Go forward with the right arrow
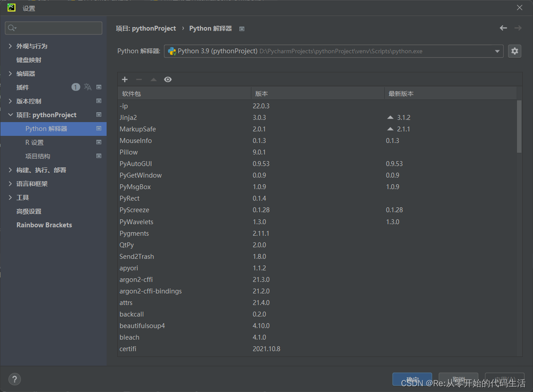 (x=518, y=28)
